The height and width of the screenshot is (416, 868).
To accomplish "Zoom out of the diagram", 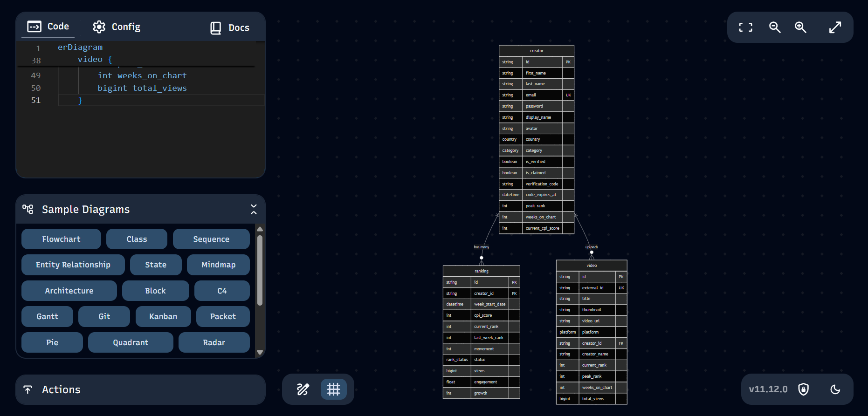I will pyautogui.click(x=774, y=27).
